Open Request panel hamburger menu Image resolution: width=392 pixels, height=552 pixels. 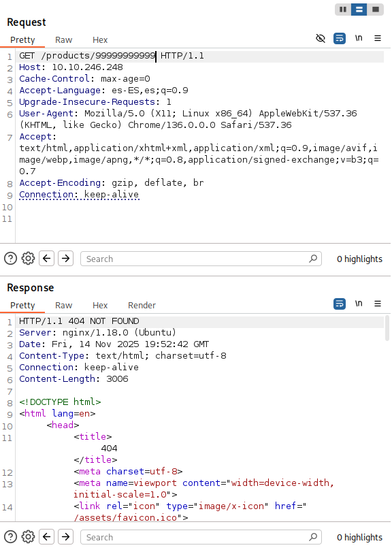coord(378,38)
